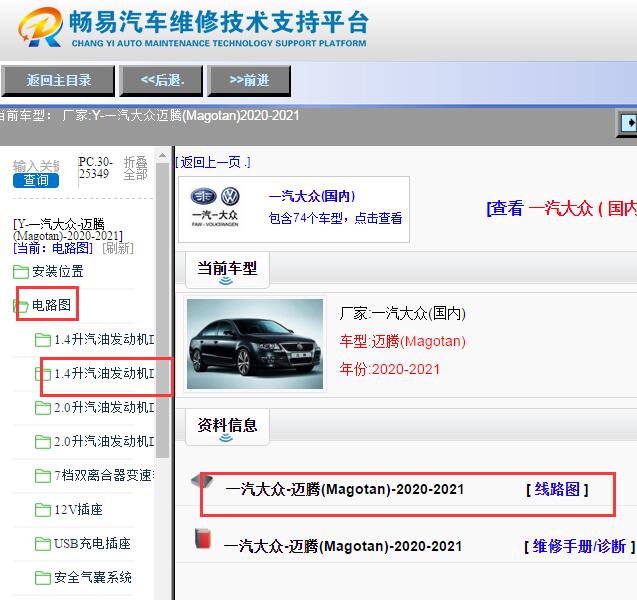This screenshot has width=637, height=600.
Task: Click the 电路图 folder icon
Action: coord(21,305)
